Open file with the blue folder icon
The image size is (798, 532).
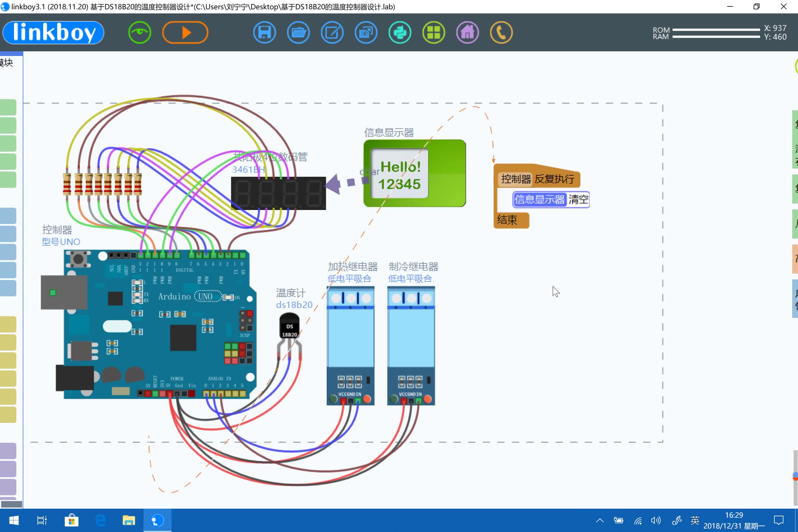click(298, 33)
